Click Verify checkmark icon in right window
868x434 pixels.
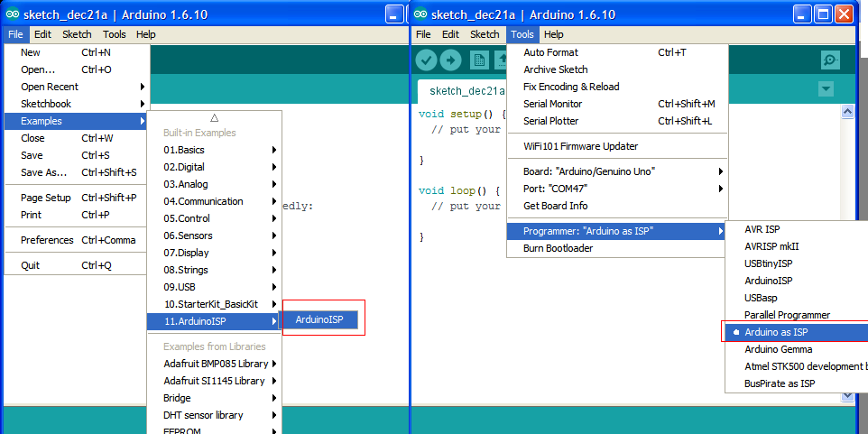tap(426, 60)
